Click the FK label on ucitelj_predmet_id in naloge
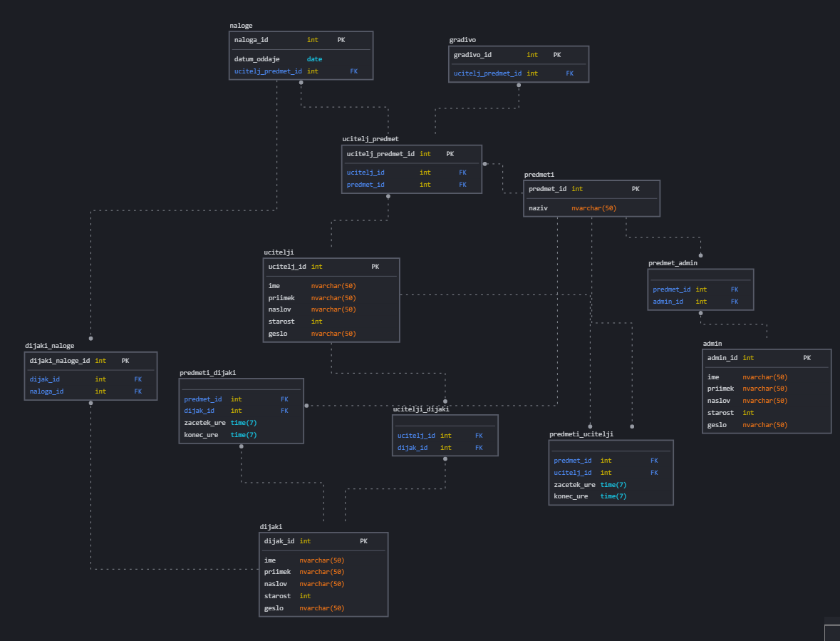 353,71
